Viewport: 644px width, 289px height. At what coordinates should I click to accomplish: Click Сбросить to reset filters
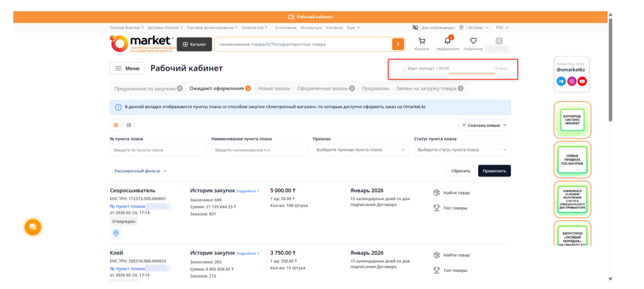click(461, 171)
